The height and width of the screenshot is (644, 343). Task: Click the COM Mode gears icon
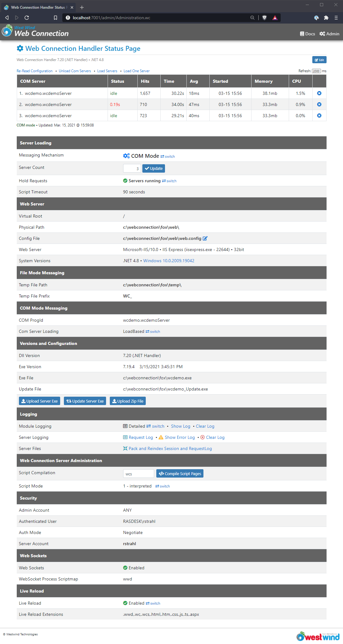[126, 156]
